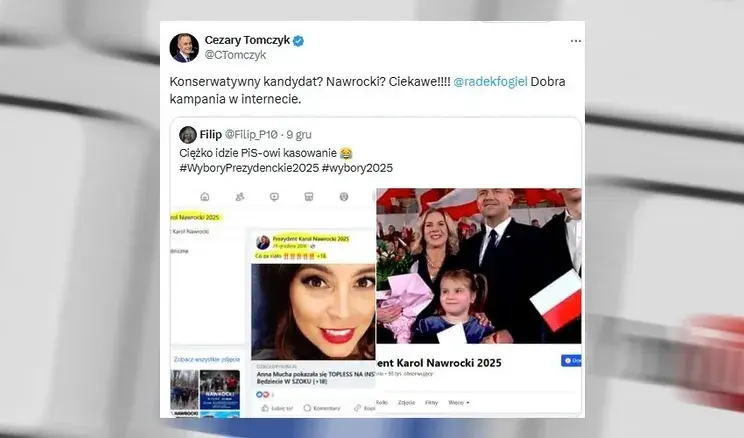744x438 pixels.
Task: Click the Komentarz button under post
Action: click(322, 408)
